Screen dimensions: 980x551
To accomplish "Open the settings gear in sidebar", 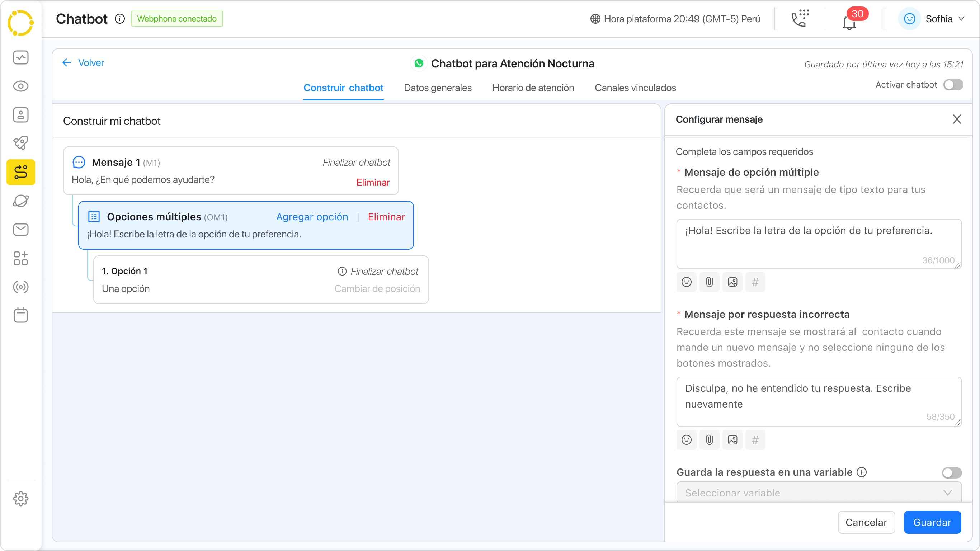I will (x=20, y=499).
